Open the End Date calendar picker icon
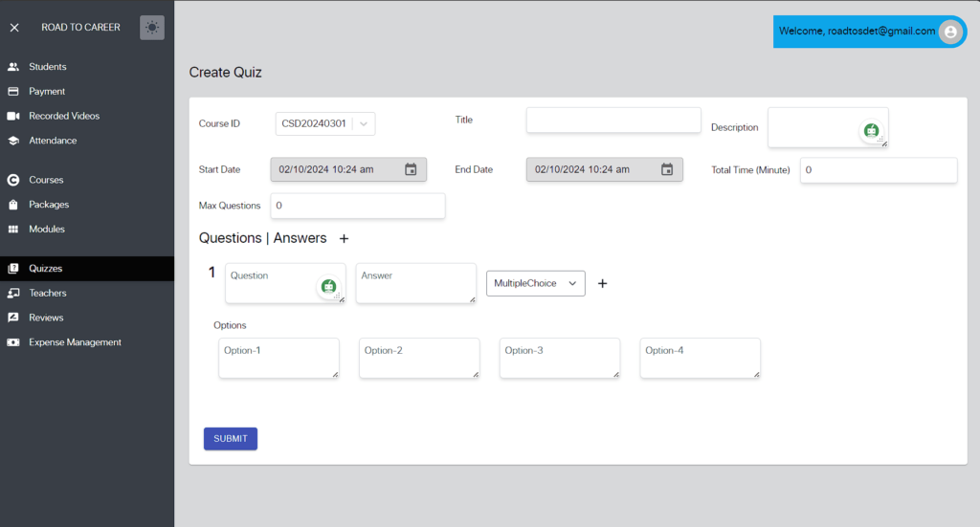This screenshot has height=527, width=980. click(667, 169)
